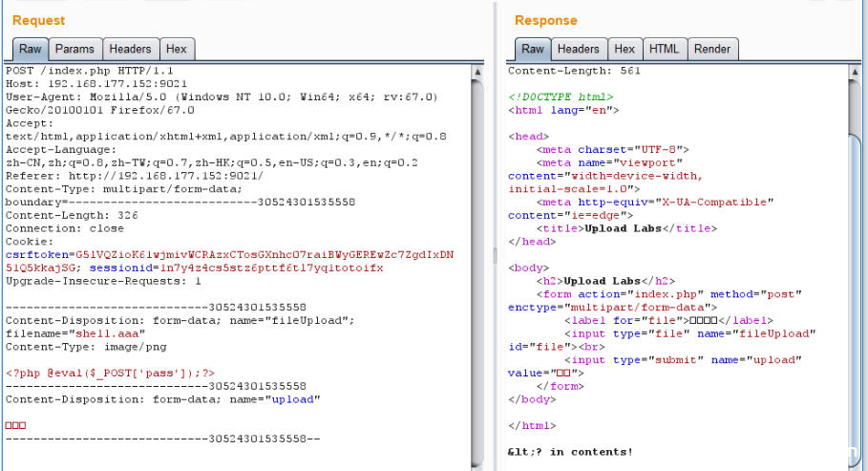
Task: Click the "<? in contents!" response text
Action: coord(569,452)
